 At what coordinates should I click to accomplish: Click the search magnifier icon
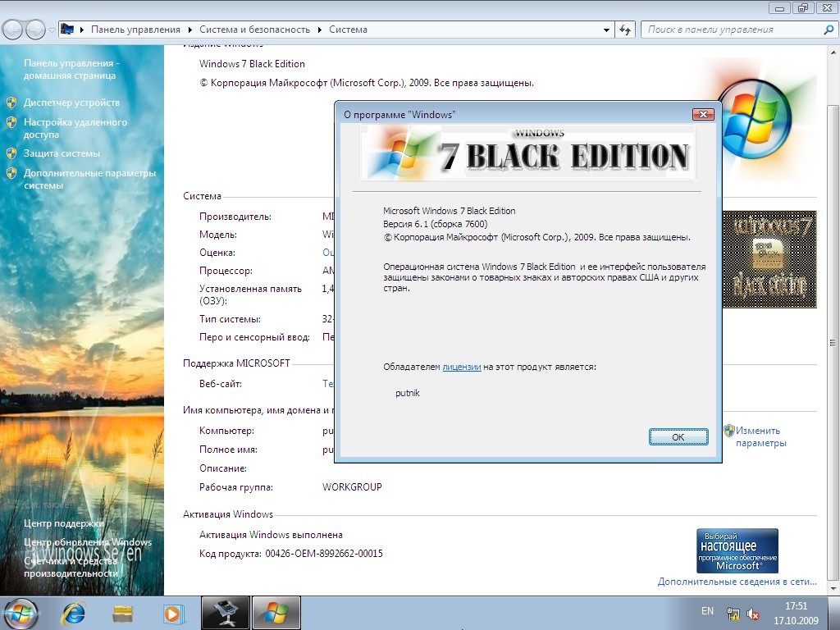click(829, 30)
